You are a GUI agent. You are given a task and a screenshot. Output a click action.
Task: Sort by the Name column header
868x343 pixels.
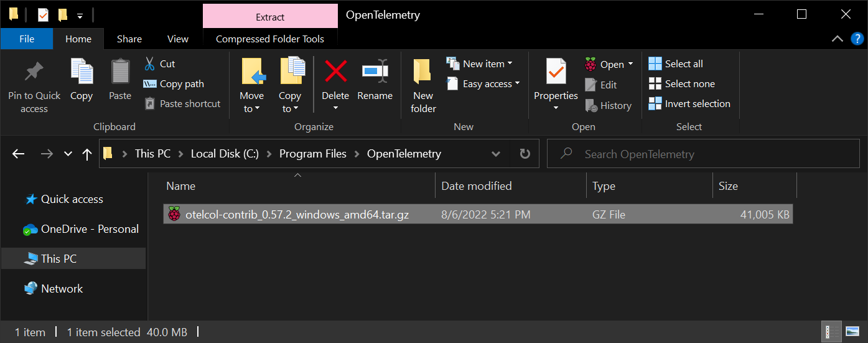tap(299, 186)
